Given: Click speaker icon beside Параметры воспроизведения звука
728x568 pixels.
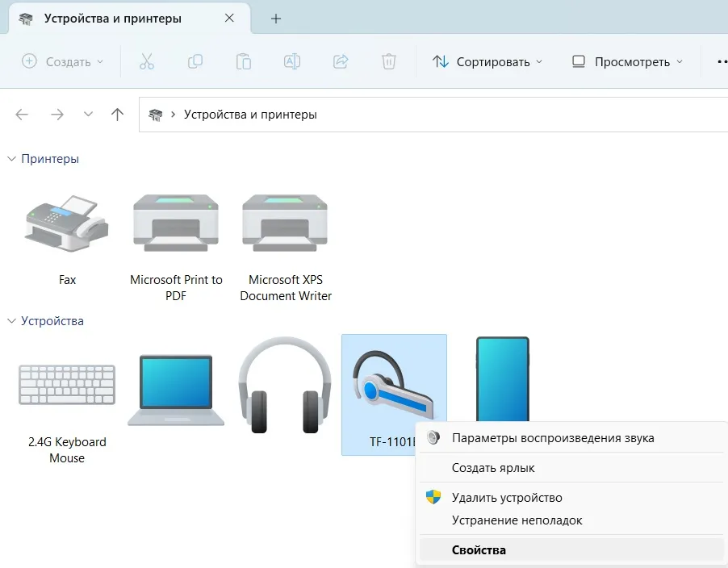Looking at the screenshot, I should 433,437.
